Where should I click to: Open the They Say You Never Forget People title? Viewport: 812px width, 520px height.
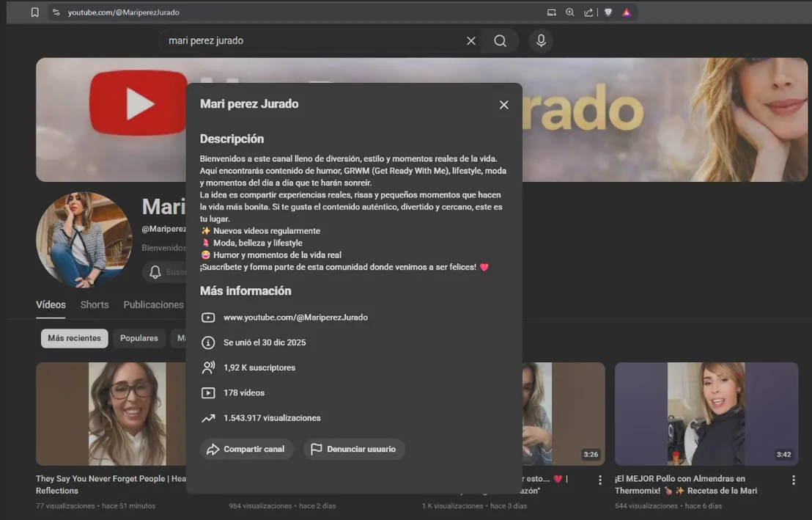tap(111, 484)
